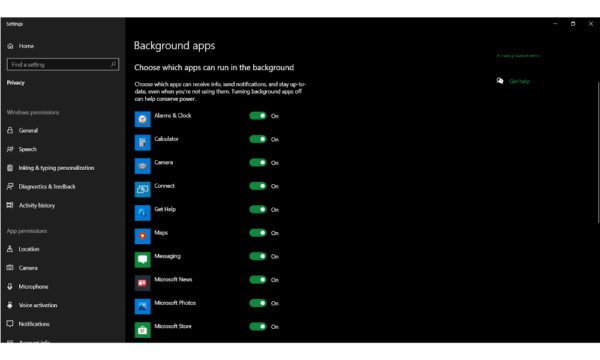Click the Inking & typing clipboard icon
This screenshot has width=600, height=360.
(x=10, y=168)
